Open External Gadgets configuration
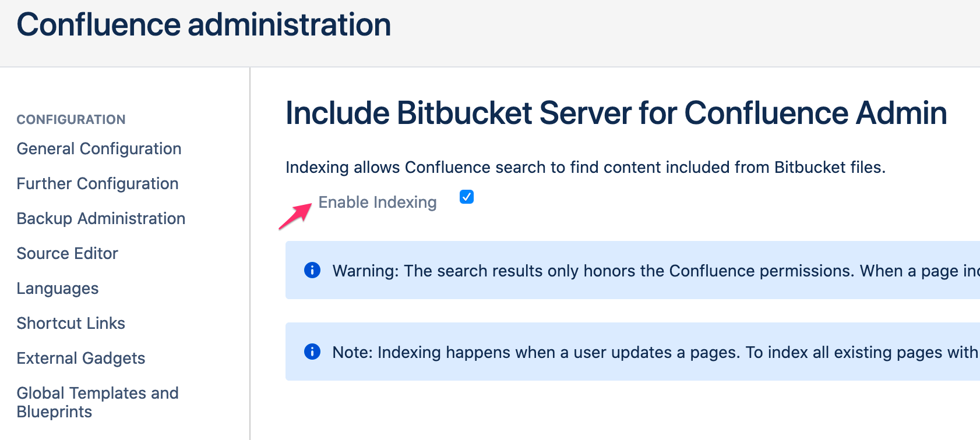The height and width of the screenshot is (440, 980). (81, 358)
